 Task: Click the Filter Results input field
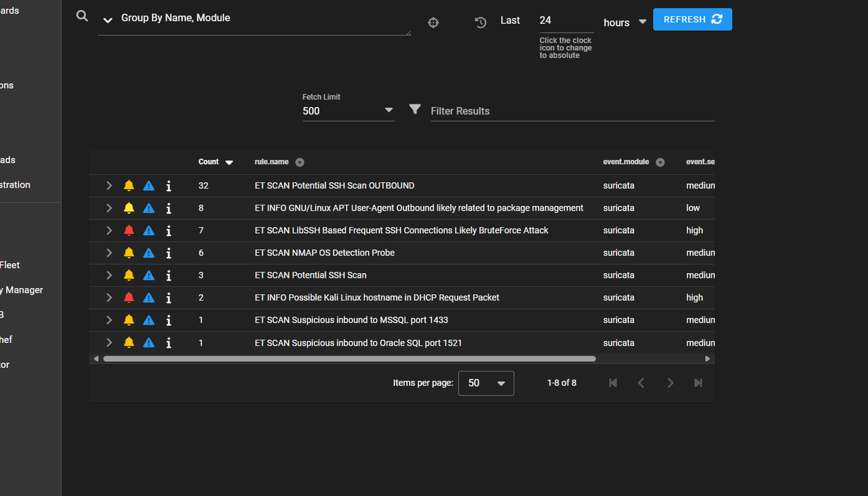[x=572, y=111]
